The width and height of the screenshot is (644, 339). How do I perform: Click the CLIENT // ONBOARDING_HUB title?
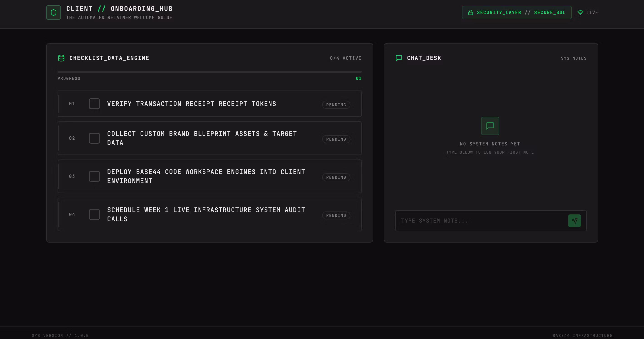click(120, 9)
